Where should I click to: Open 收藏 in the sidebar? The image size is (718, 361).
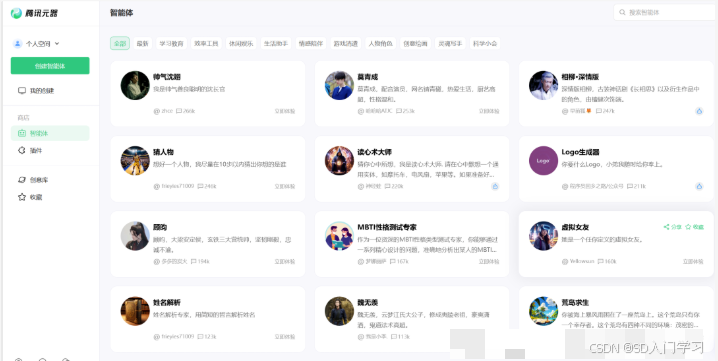[50, 197]
